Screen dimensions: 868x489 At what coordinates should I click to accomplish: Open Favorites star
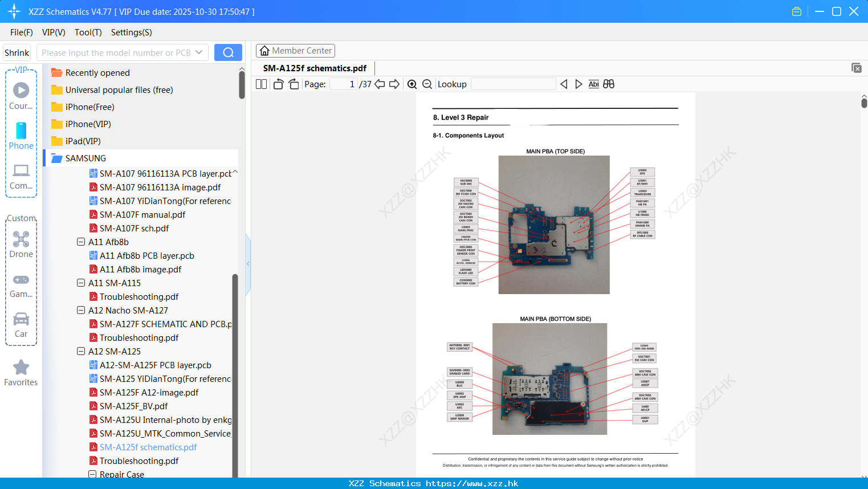(x=21, y=373)
